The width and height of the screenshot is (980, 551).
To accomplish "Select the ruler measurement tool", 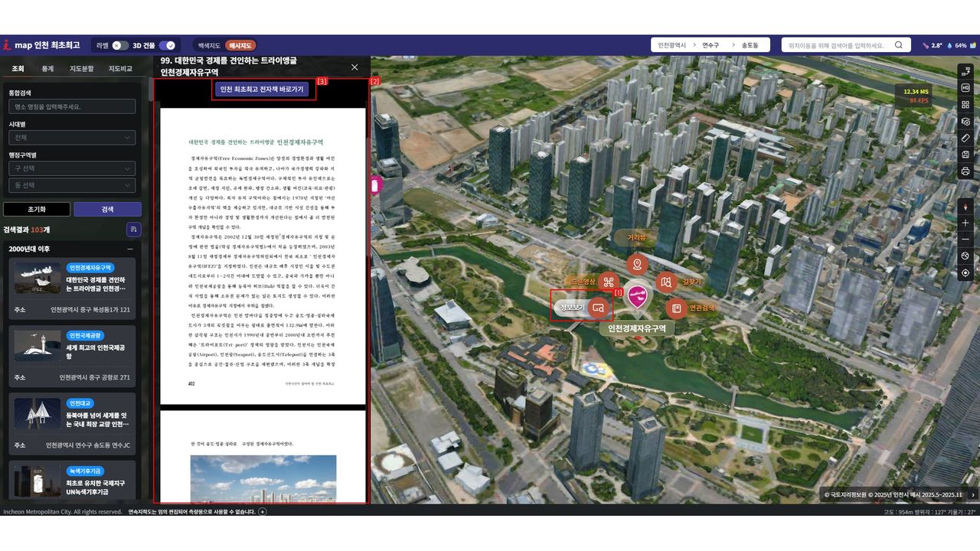I will (965, 139).
